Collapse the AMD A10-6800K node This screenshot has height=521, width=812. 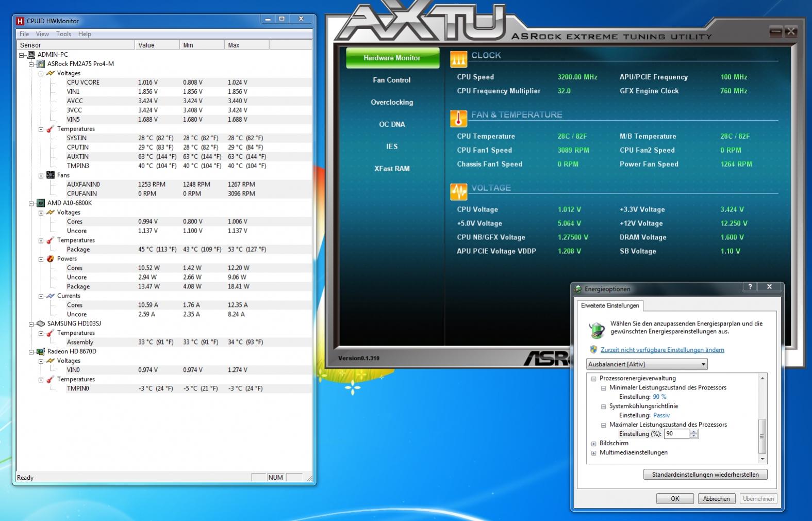[x=31, y=203]
